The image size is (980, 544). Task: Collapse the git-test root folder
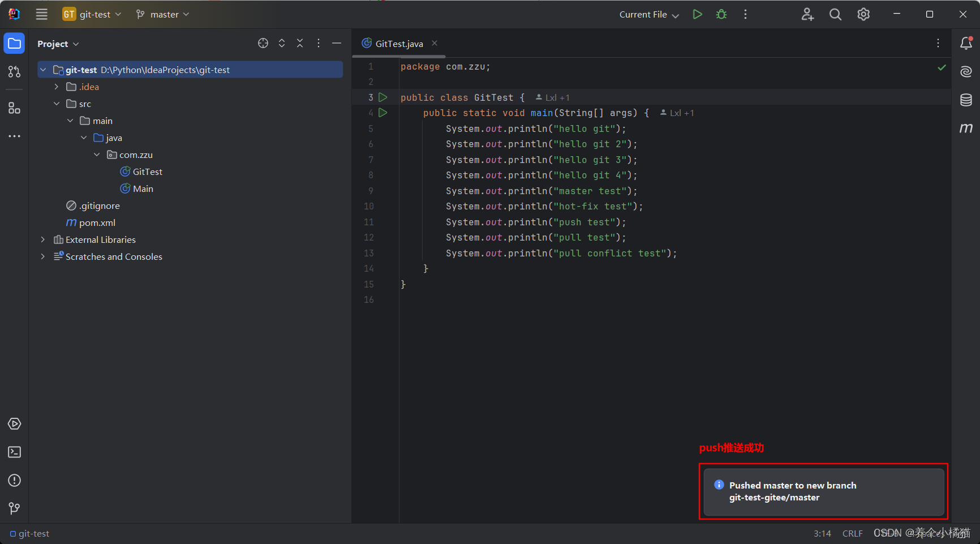(x=43, y=70)
